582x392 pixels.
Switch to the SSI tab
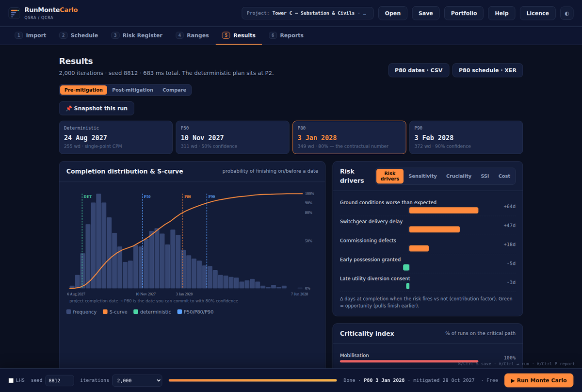[485, 176]
